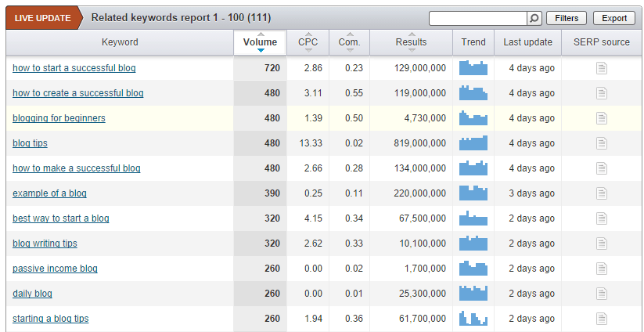The image size is (644, 332).
Task: View trend chart for 'how to start a successful blog'
Action: pos(473,68)
